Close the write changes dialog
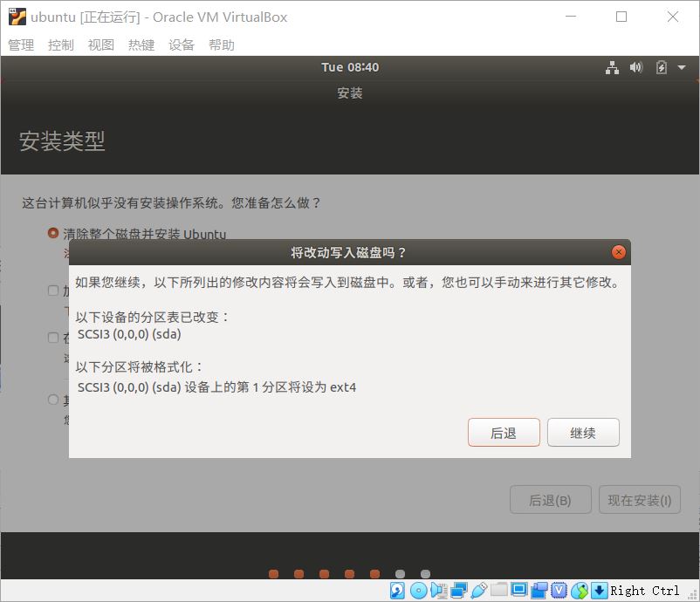This screenshot has height=602, width=700. 618,253
